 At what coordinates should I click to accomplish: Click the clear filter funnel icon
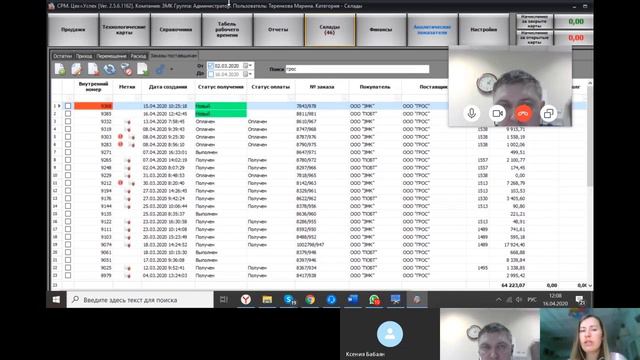pyautogui.click(x=126, y=69)
